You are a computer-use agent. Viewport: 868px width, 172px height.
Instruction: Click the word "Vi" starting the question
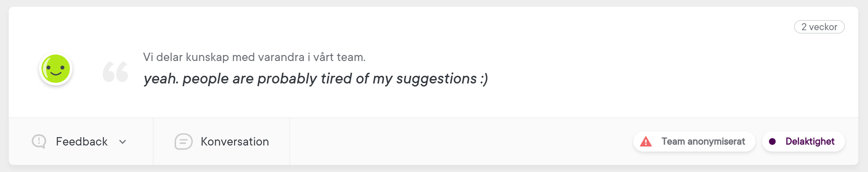148,57
